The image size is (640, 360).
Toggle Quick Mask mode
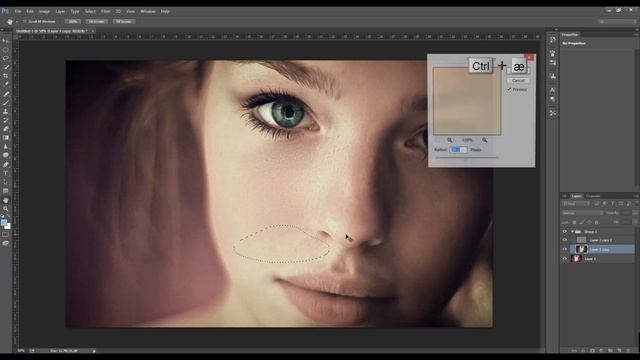6,235
